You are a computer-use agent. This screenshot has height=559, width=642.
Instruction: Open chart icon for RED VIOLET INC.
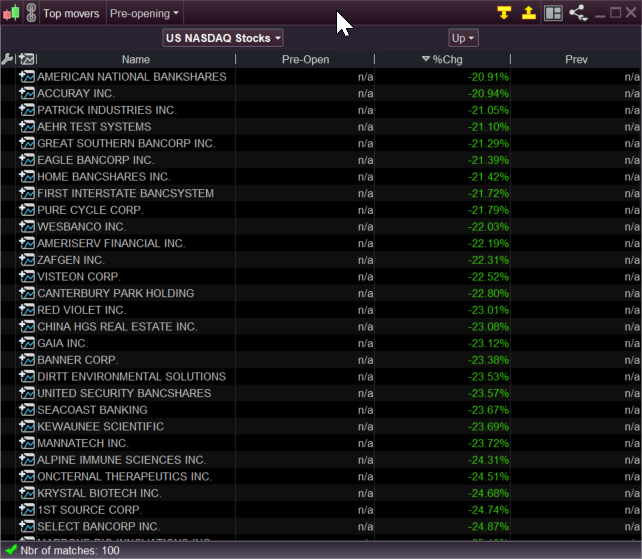pos(27,310)
